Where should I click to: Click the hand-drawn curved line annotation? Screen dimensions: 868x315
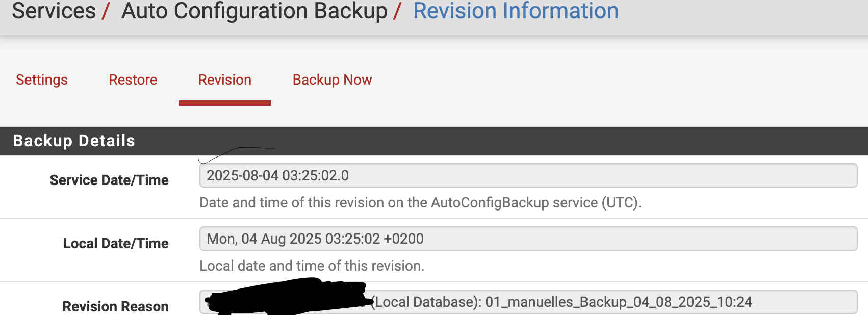pyautogui.click(x=236, y=155)
